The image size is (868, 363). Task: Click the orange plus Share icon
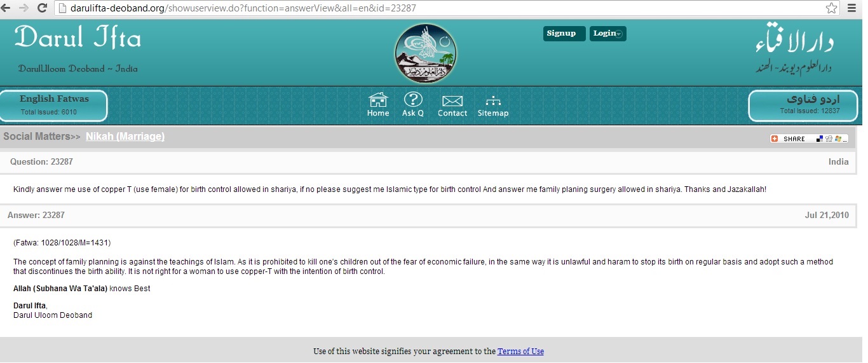click(x=775, y=139)
